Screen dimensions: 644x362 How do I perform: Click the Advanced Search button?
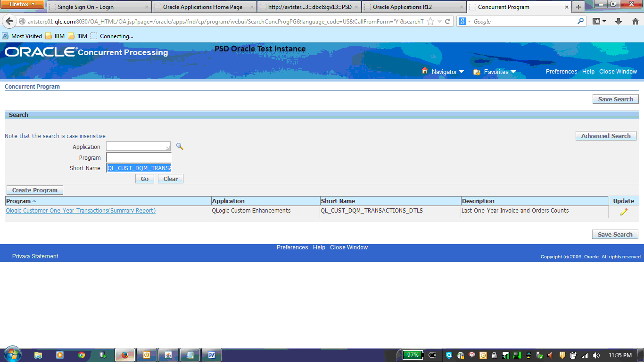pos(606,136)
